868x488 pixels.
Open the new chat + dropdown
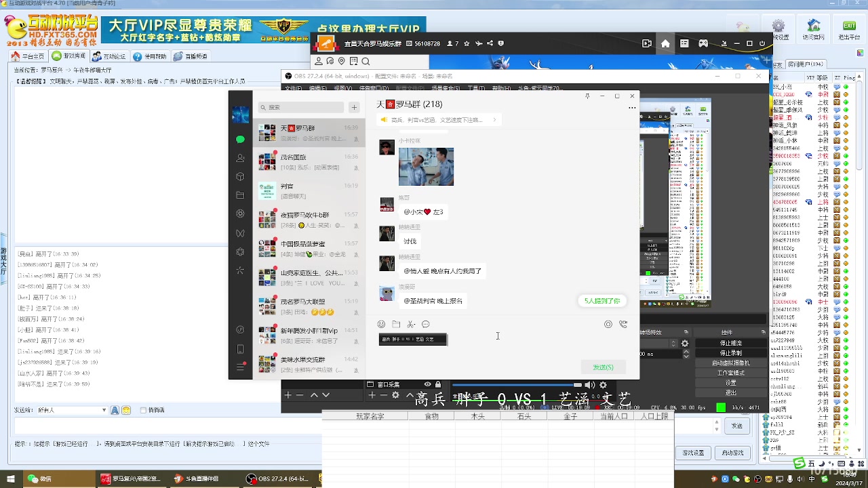coord(354,107)
